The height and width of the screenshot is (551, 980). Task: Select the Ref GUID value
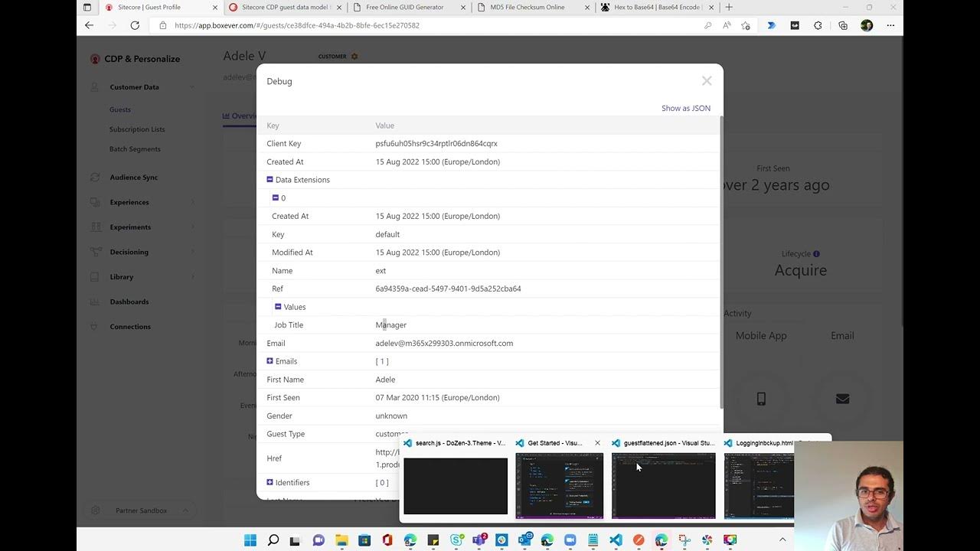(448, 289)
